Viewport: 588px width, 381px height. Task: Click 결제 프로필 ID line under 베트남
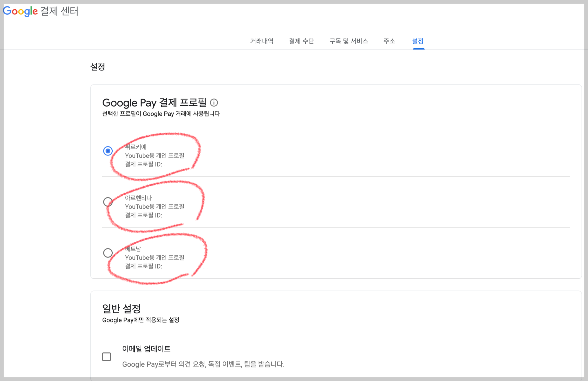(x=143, y=266)
